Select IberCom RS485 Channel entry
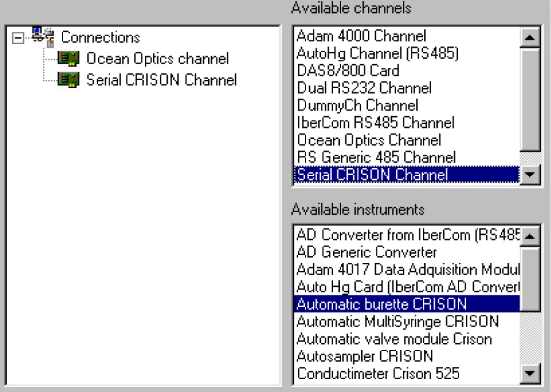 407,123
